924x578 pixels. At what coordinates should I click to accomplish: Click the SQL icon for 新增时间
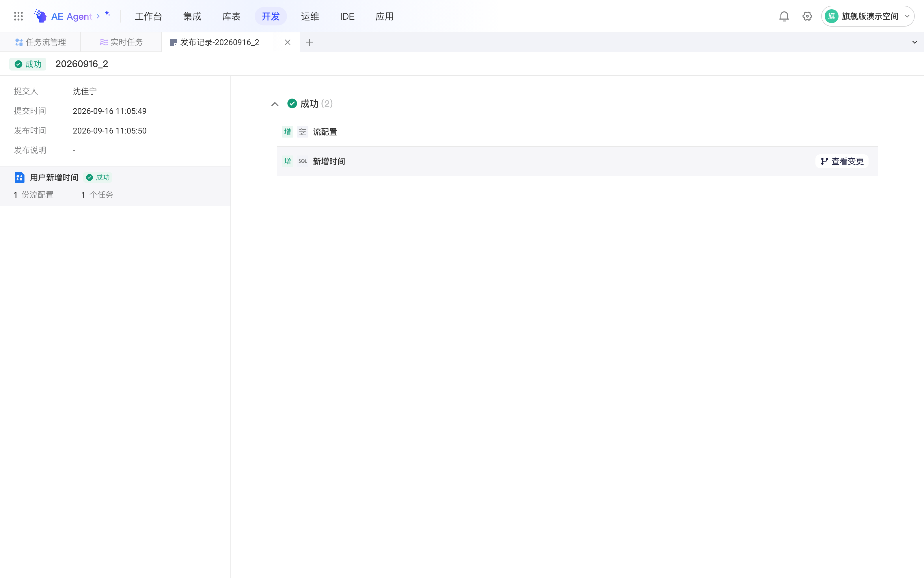pos(302,161)
